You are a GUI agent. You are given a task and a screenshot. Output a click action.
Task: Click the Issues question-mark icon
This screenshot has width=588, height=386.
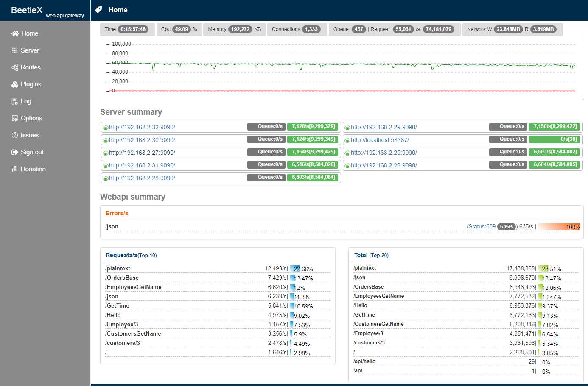15,135
